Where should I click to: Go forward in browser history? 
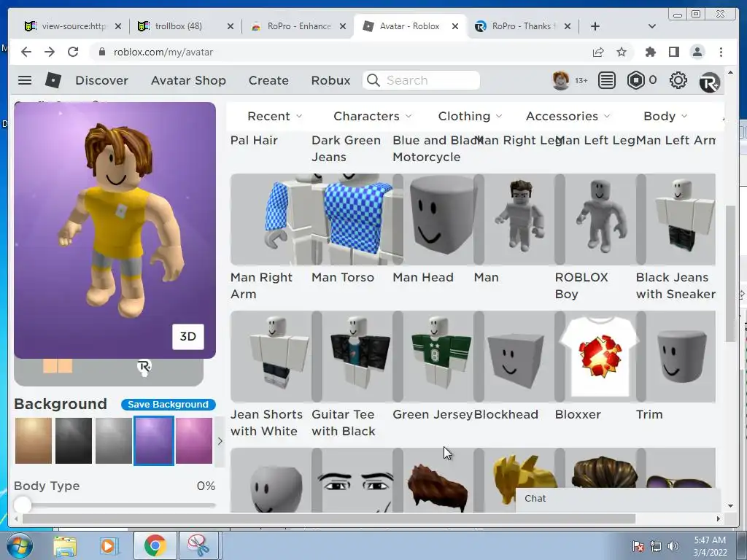(x=50, y=52)
